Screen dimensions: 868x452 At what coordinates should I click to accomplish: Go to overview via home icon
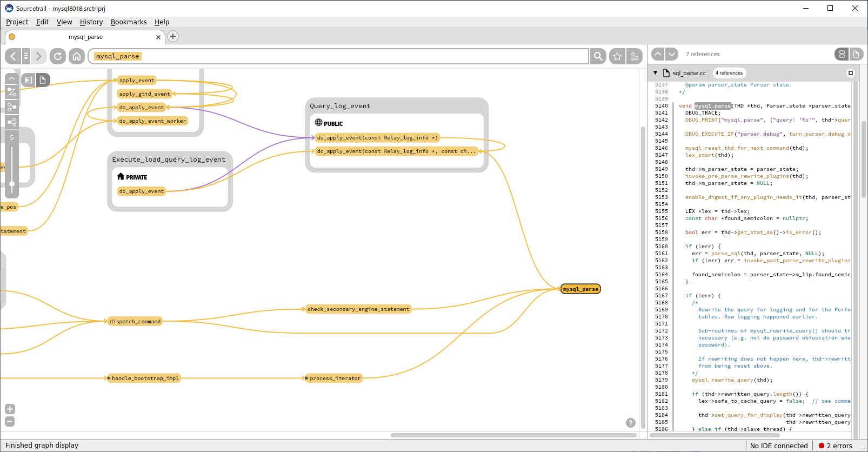click(x=77, y=56)
